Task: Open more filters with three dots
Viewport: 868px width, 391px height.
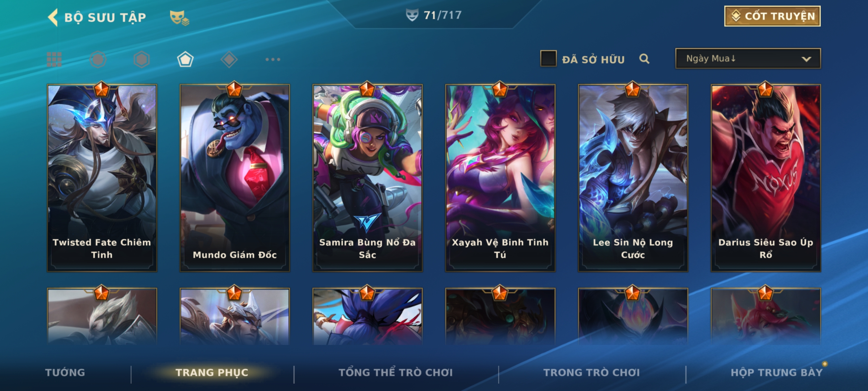Action: [x=273, y=59]
